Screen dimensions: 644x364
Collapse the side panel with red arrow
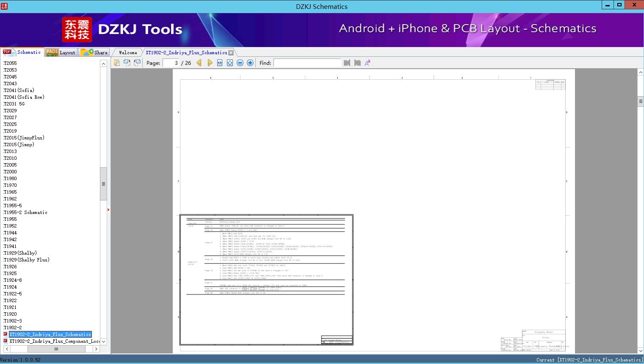click(108, 209)
